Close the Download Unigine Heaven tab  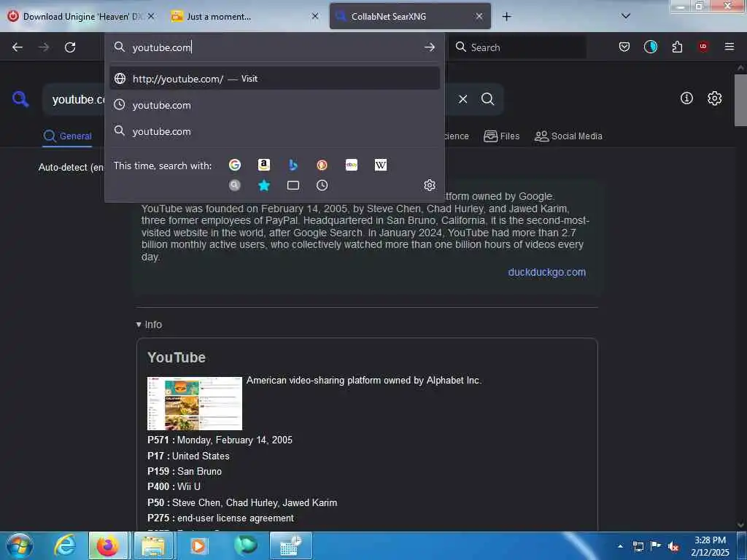click(x=151, y=16)
